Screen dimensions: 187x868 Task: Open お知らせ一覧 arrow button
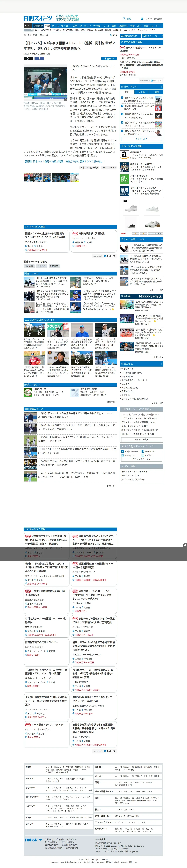pyautogui.click(x=142, y=439)
